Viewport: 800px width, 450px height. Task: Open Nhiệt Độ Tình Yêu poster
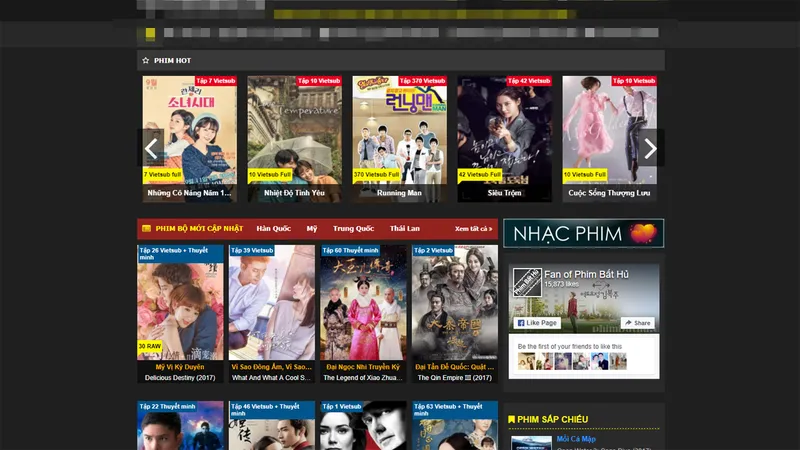(x=294, y=139)
